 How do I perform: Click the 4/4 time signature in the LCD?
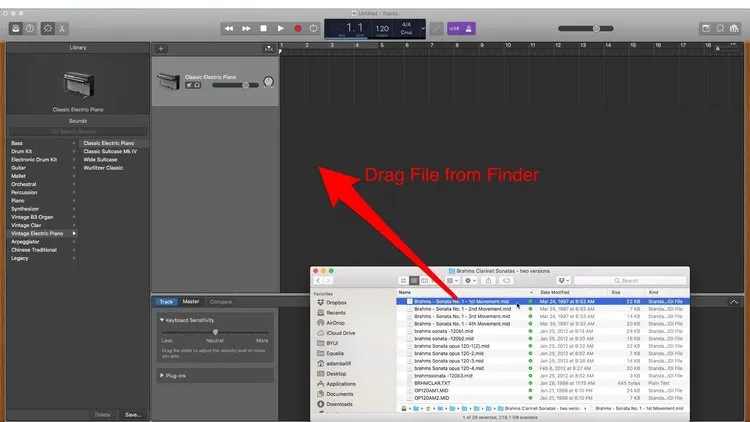coord(406,24)
